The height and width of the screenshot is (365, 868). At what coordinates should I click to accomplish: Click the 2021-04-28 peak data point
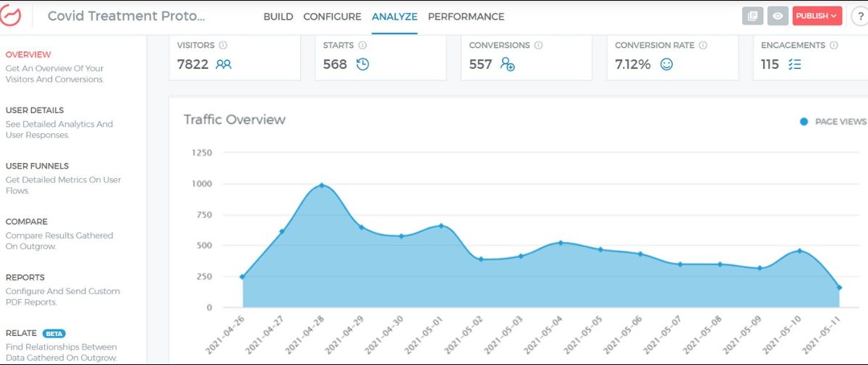(x=322, y=185)
